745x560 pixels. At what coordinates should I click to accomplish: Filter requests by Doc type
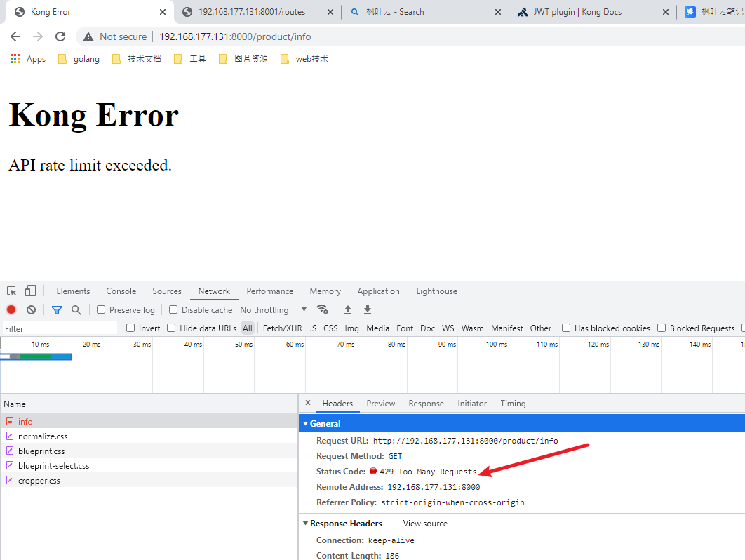pos(428,328)
